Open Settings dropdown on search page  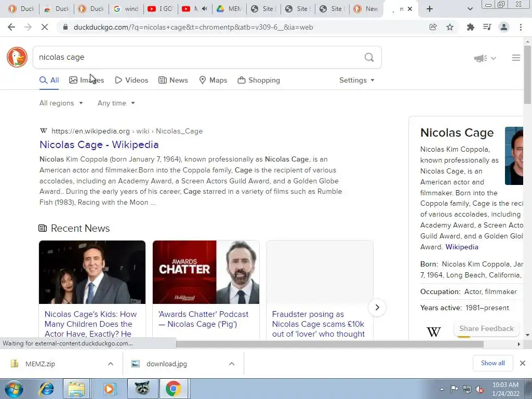tap(356, 81)
